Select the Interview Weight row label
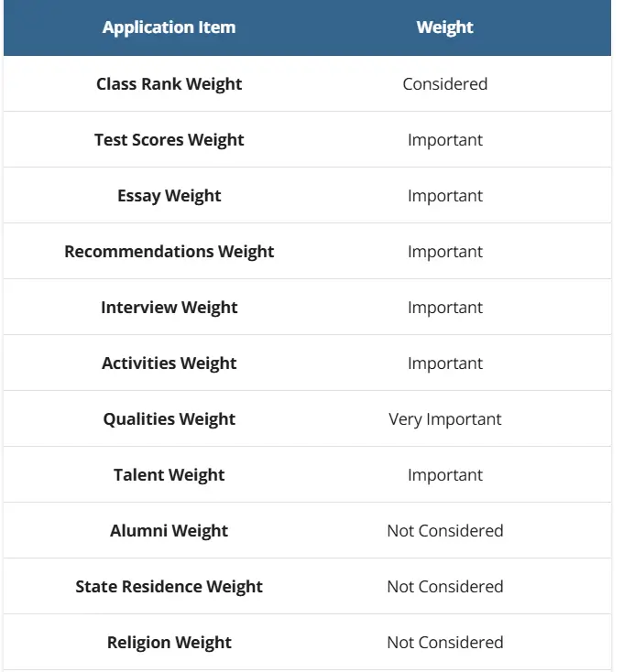 coord(169,308)
